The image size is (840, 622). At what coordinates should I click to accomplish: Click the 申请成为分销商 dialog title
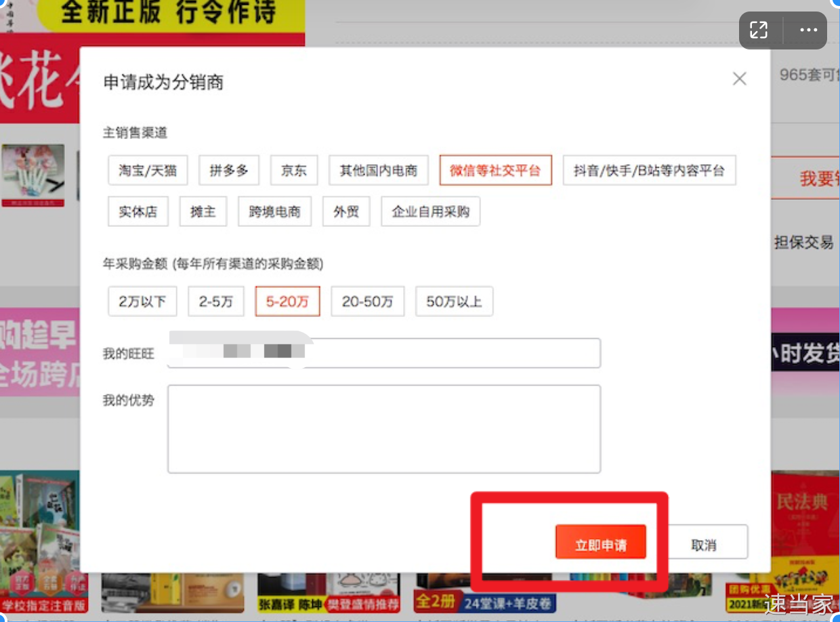tap(163, 83)
